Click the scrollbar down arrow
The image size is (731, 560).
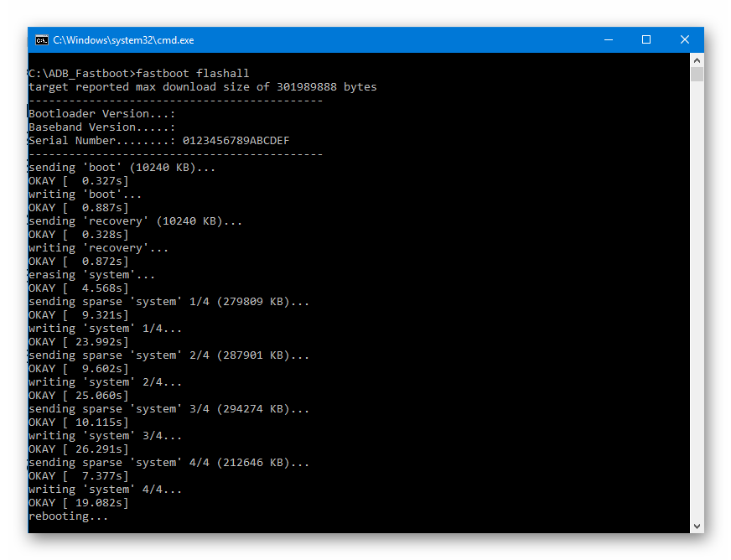[x=697, y=526]
